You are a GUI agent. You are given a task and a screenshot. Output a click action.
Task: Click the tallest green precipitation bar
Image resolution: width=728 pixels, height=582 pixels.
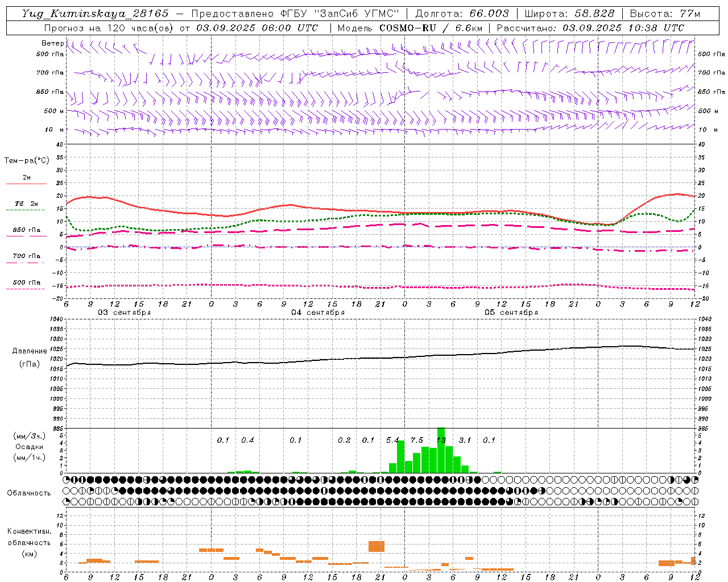(x=441, y=450)
